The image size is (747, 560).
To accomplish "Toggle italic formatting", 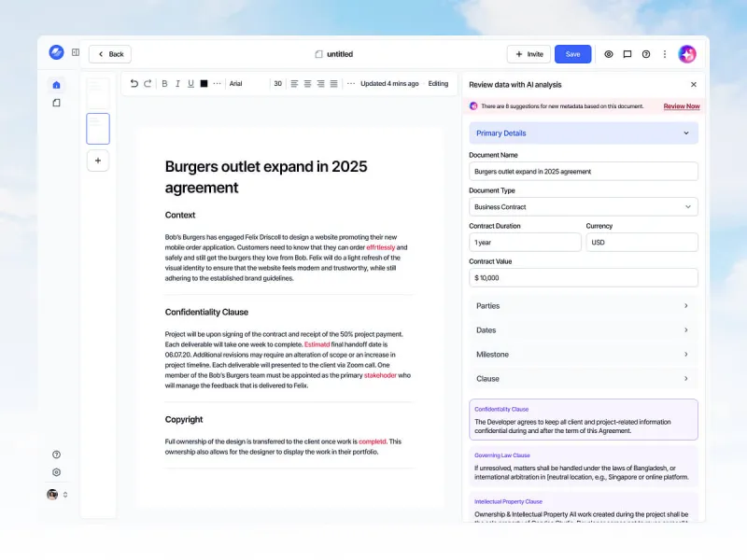I will pyautogui.click(x=177, y=83).
